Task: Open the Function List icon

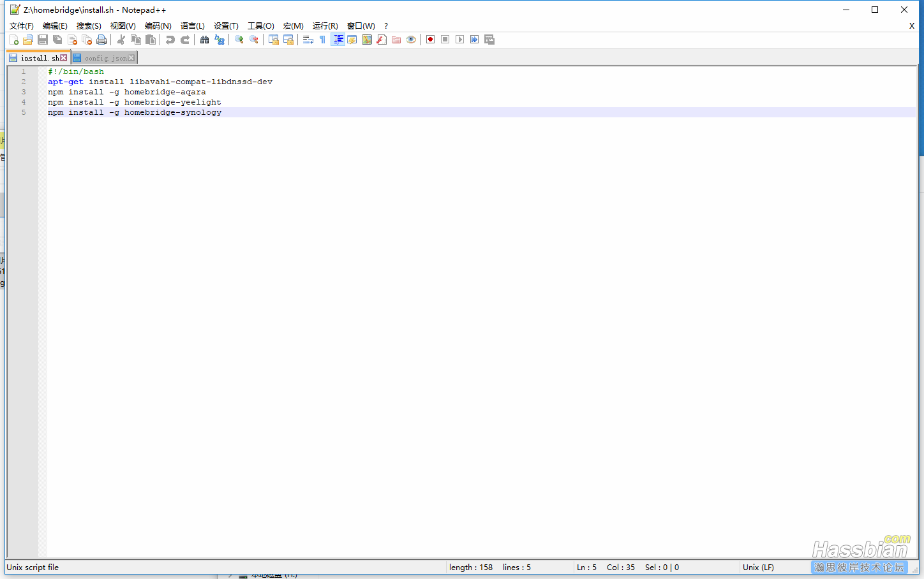Action: [382, 40]
